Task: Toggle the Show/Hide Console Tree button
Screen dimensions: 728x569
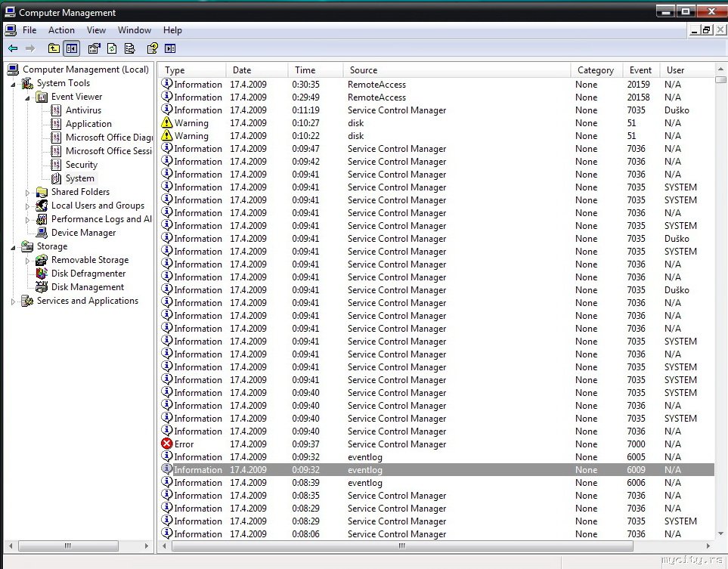Action: (71, 48)
